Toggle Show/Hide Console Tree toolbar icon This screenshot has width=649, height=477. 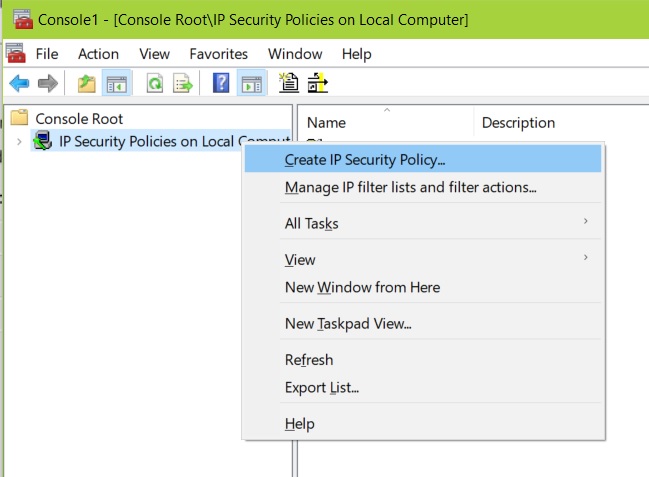tap(117, 83)
